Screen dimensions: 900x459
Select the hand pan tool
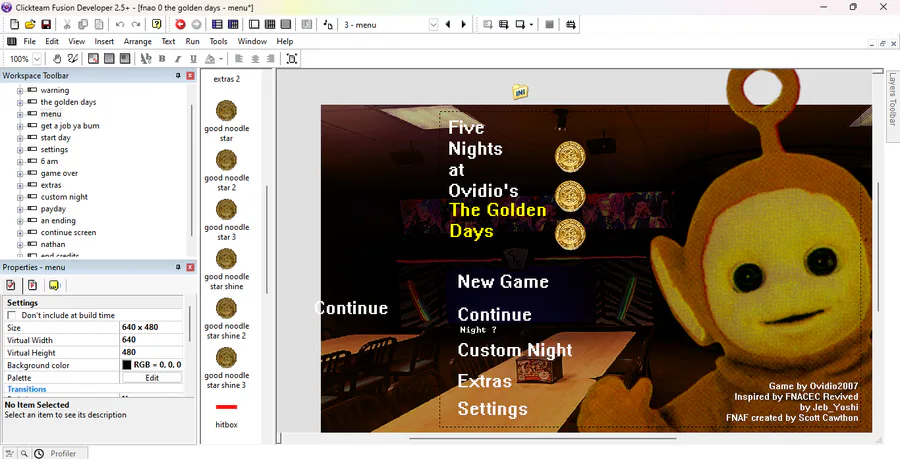pos(57,59)
